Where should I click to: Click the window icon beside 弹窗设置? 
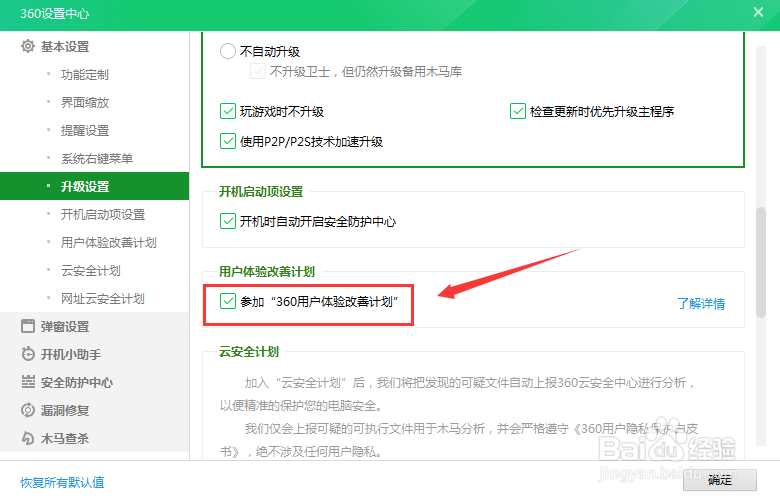(28, 326)
